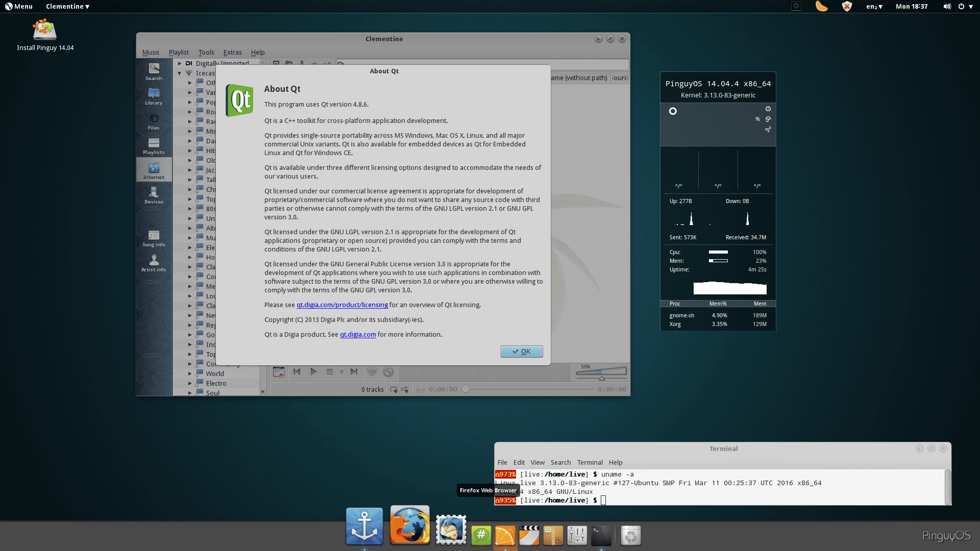Open the Playlists tab in Clementine sidebar

[154, 146]
